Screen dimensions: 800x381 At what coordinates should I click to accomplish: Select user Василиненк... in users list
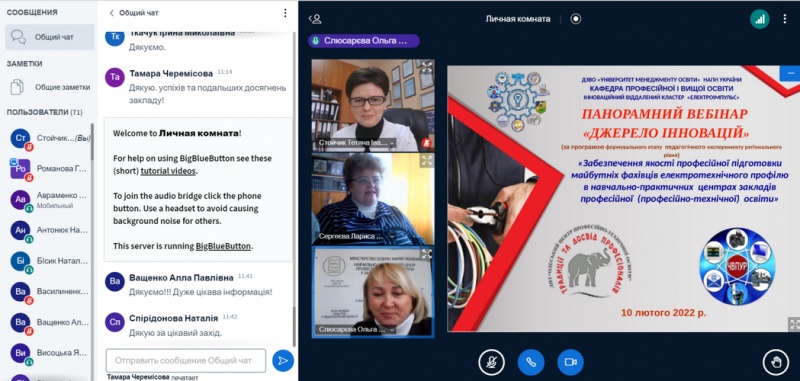[x=49, y=292]
